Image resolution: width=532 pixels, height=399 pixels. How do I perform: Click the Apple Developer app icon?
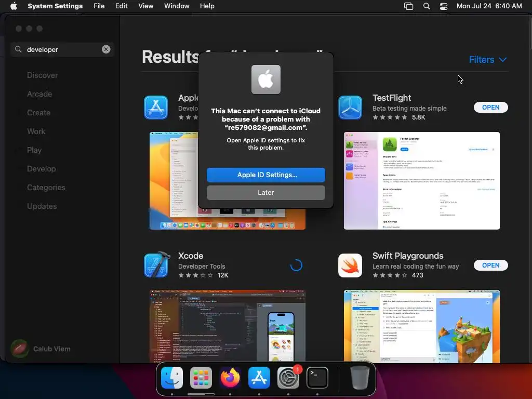(x=156, y=108)
